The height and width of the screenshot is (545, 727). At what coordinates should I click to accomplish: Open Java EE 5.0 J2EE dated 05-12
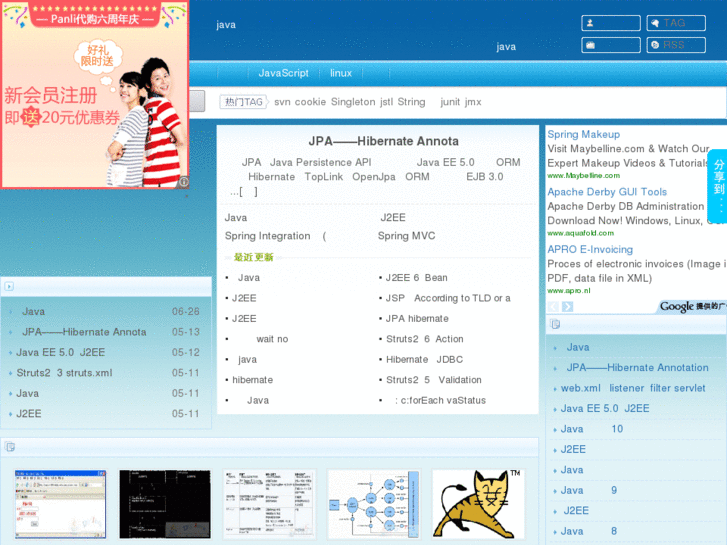pyautogui.click(x=60, y=352)
